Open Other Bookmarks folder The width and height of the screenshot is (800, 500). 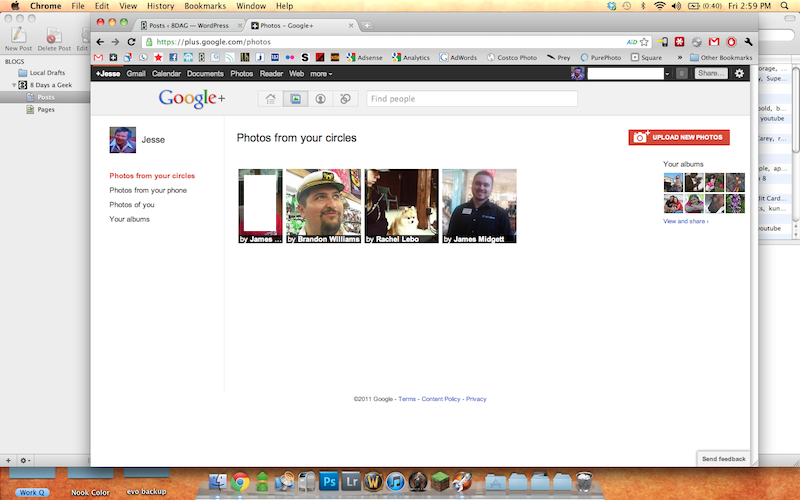pos(721,57)
